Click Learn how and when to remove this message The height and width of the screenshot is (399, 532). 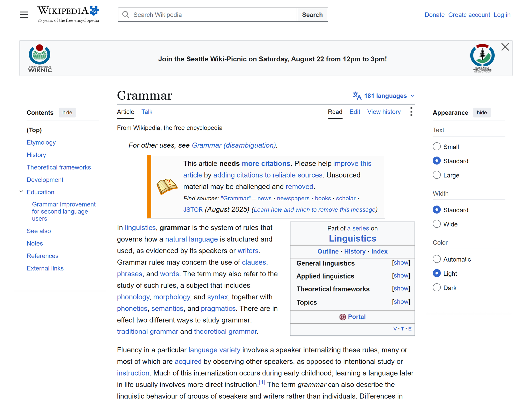pos(315,210)
